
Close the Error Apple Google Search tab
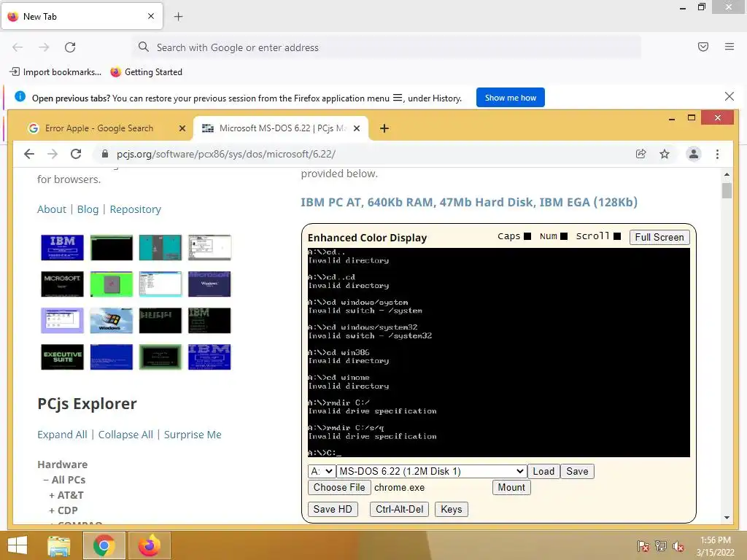point(182,128)
